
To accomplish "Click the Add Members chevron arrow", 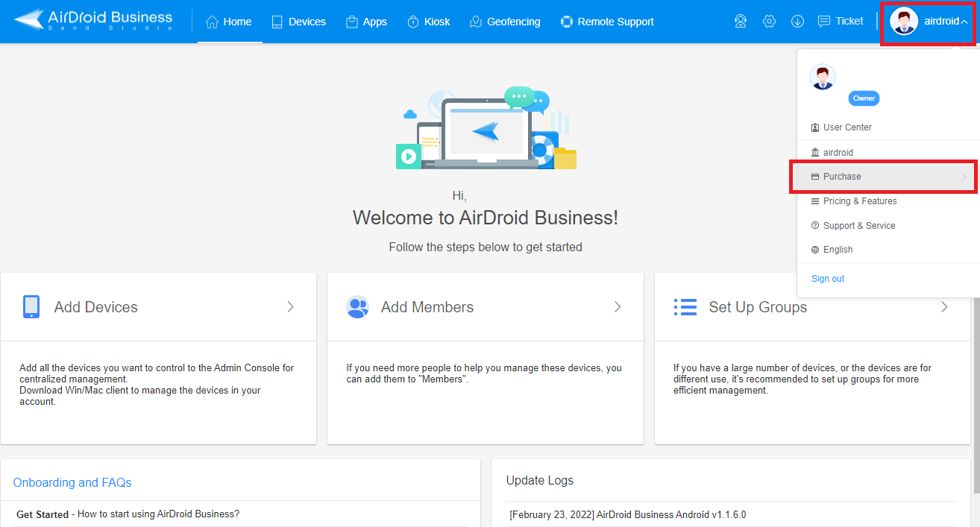I will click(618, 307).
